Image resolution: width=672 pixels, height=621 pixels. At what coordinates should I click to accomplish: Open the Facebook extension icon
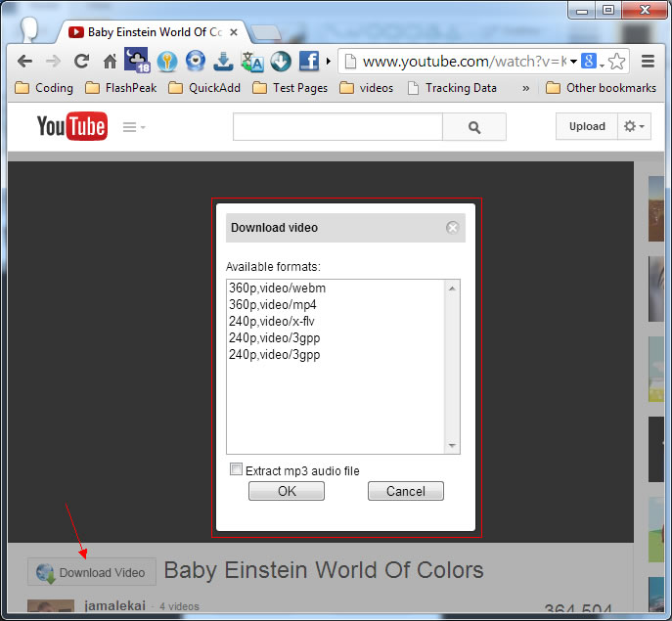(x=309, y=61)
